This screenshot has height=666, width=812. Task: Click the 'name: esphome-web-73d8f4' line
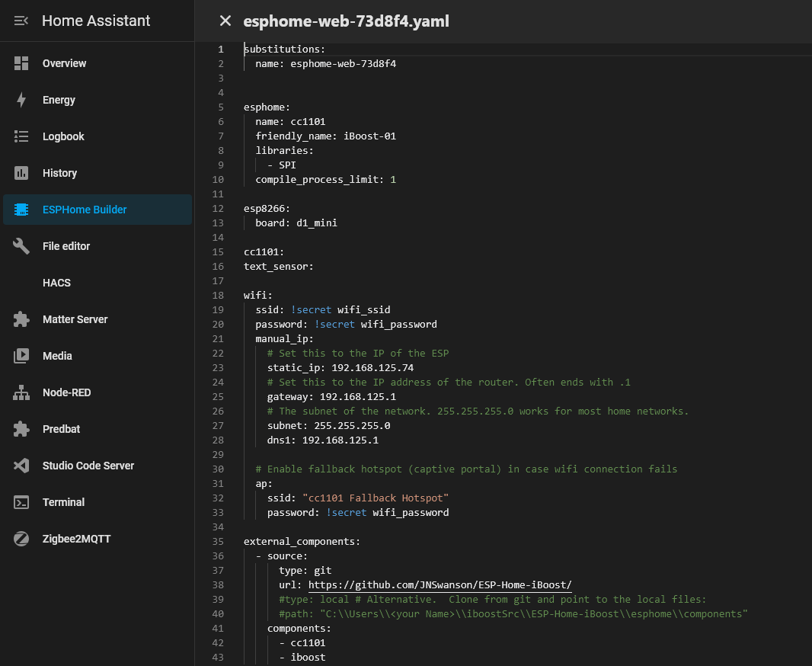[x=326, y=64]
